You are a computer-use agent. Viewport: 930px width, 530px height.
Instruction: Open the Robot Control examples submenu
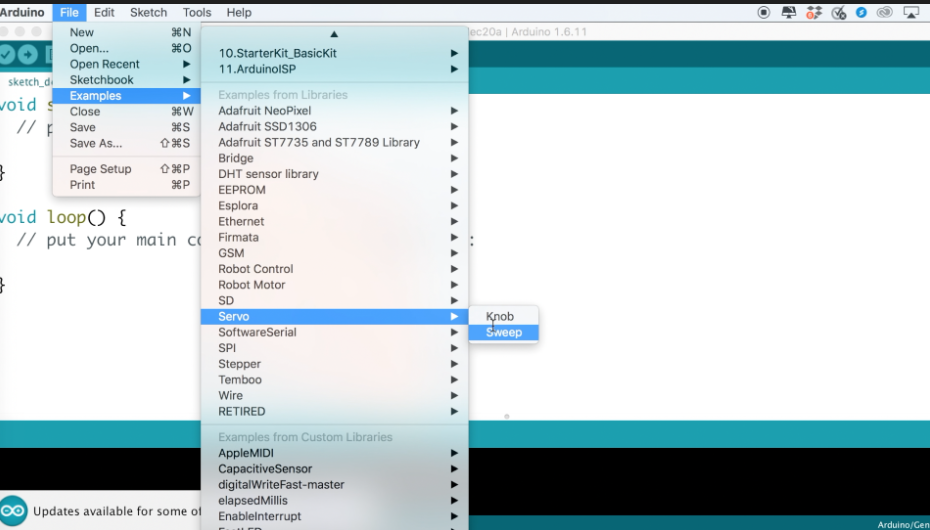(335, 269)
